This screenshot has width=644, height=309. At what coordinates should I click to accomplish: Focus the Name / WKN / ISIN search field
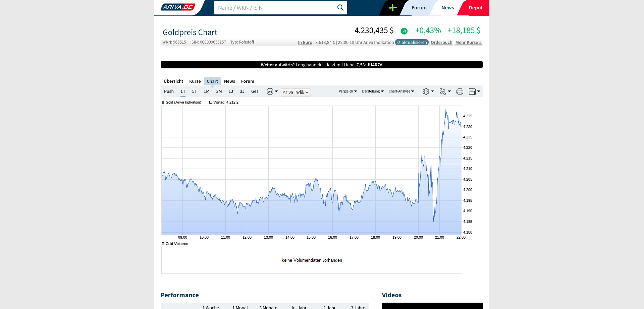[x=275, y=8]
